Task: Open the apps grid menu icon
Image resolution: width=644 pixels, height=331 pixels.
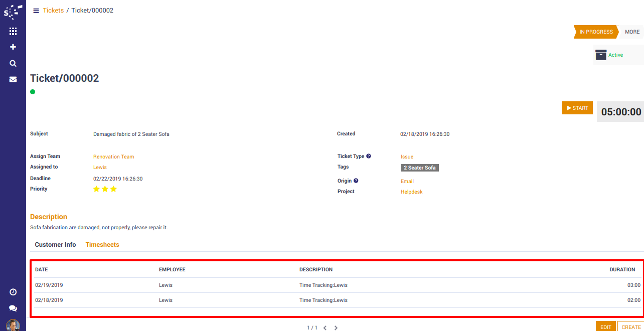Action: 13,31
